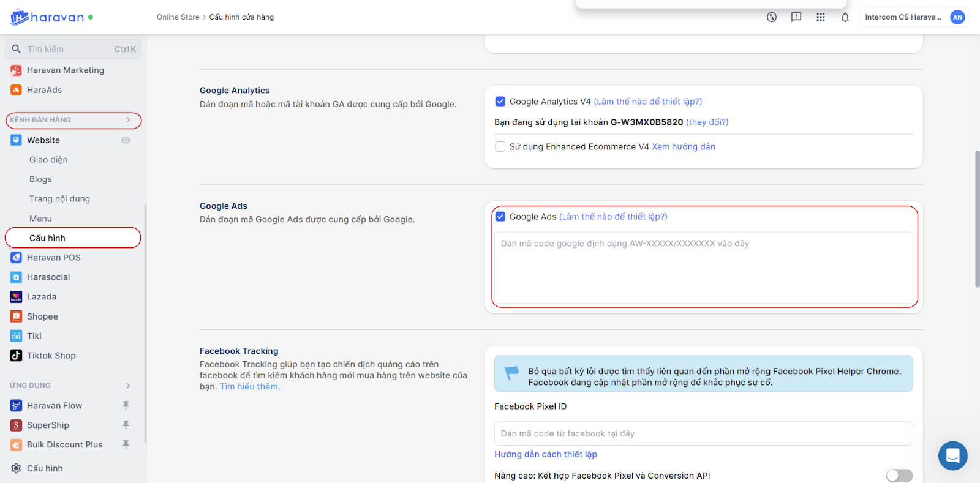Click the 'thay đổi?' account link
Viewport: 980px width, 483px height.
tap(707, 122)
